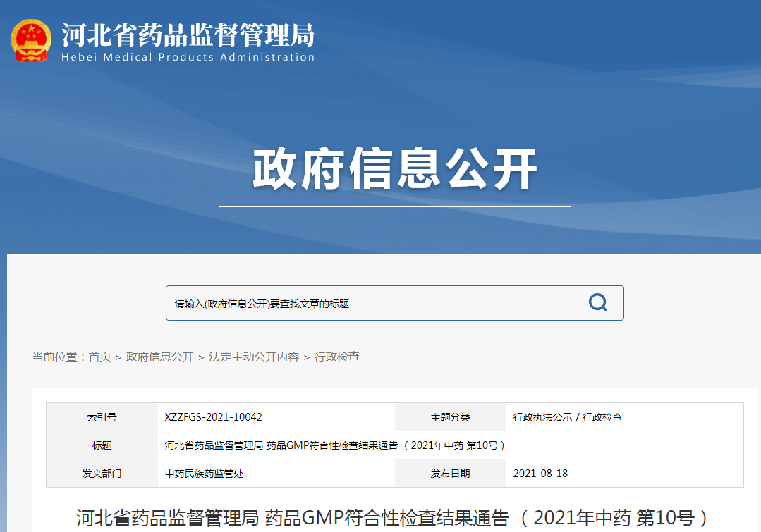Open the 首页 breadcrumb link
761x532 pixels.
pos(100,357)
